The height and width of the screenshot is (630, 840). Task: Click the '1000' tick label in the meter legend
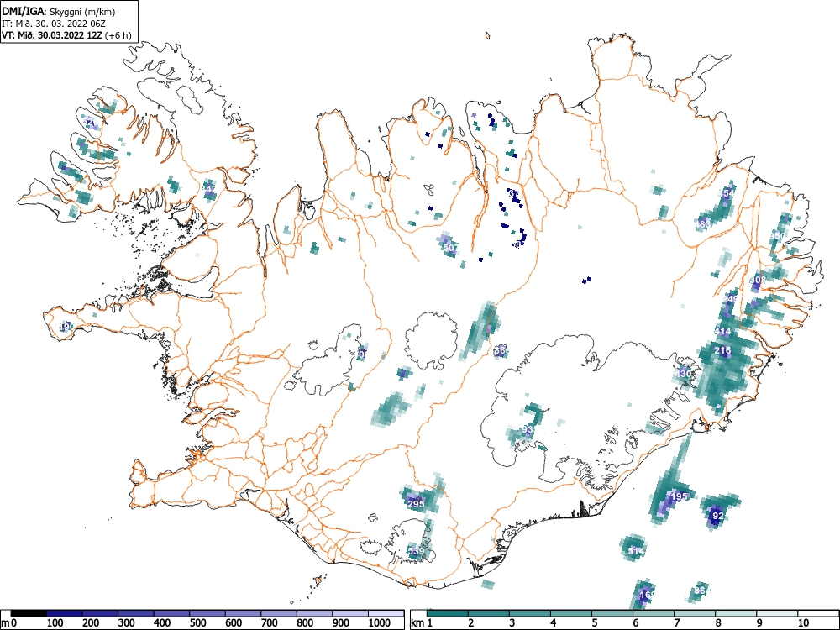point(380,623)
